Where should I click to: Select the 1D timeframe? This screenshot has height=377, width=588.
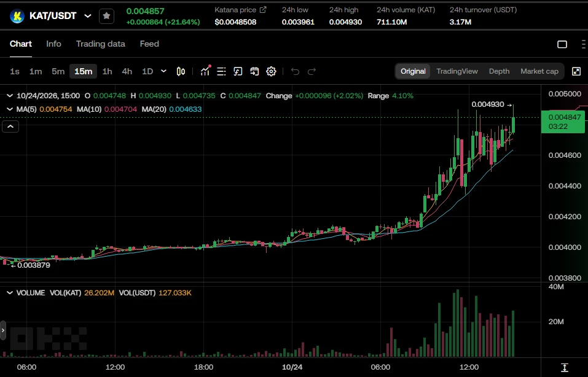coord(147,71)
